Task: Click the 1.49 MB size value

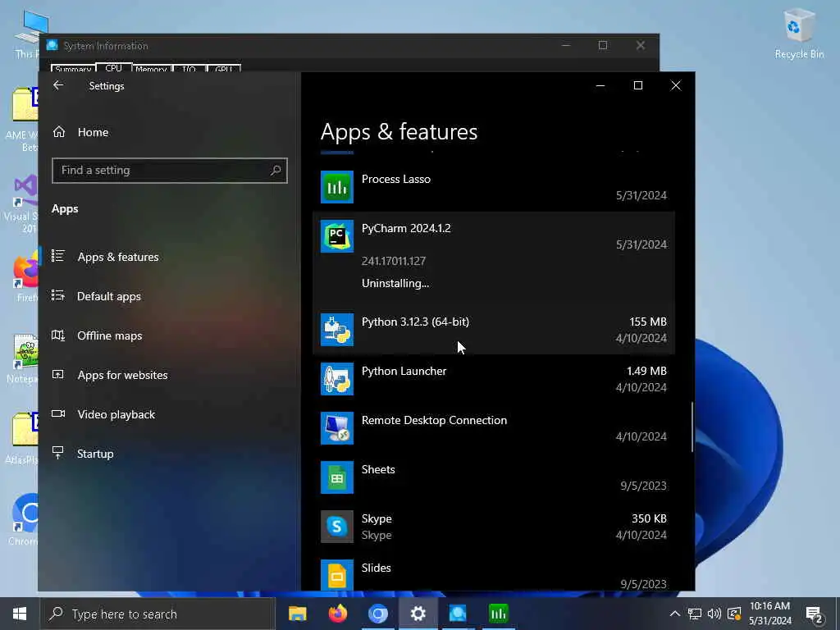Action: coord(646,371)
